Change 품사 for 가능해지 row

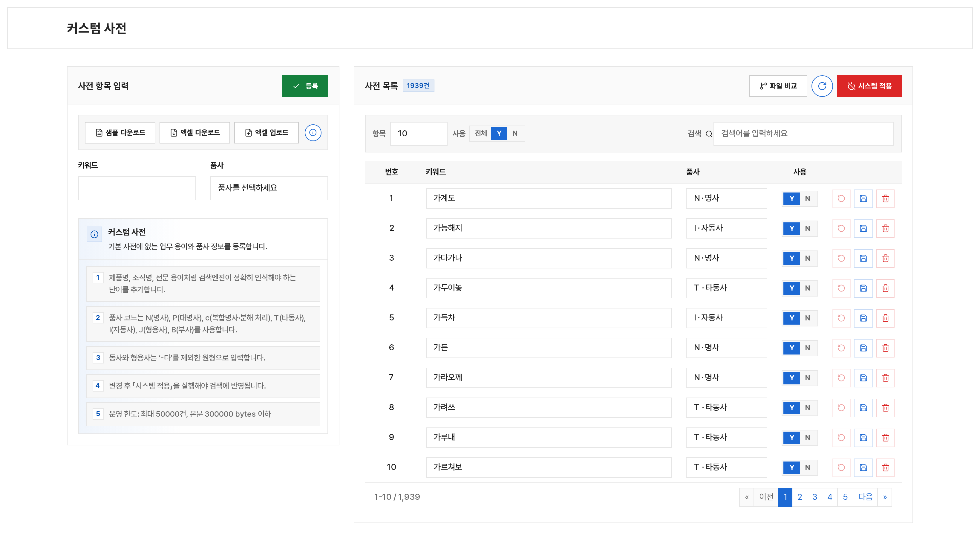(x=726, y=228)
